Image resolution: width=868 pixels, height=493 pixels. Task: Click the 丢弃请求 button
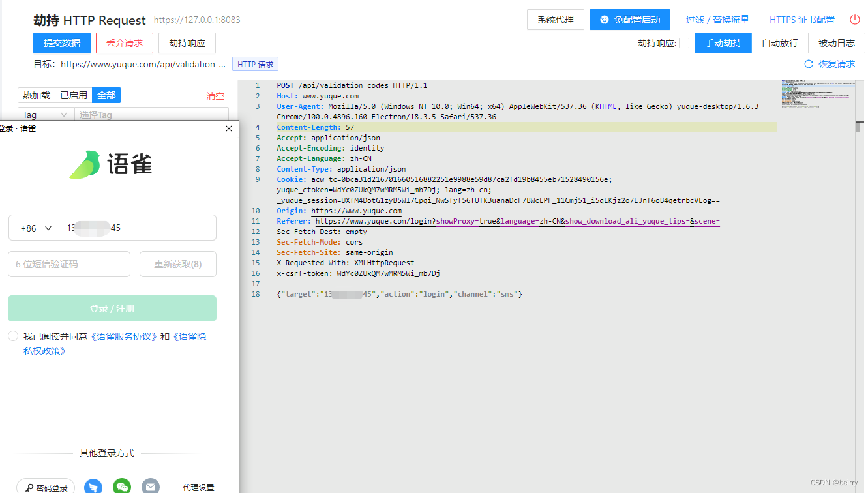(125, 43)
